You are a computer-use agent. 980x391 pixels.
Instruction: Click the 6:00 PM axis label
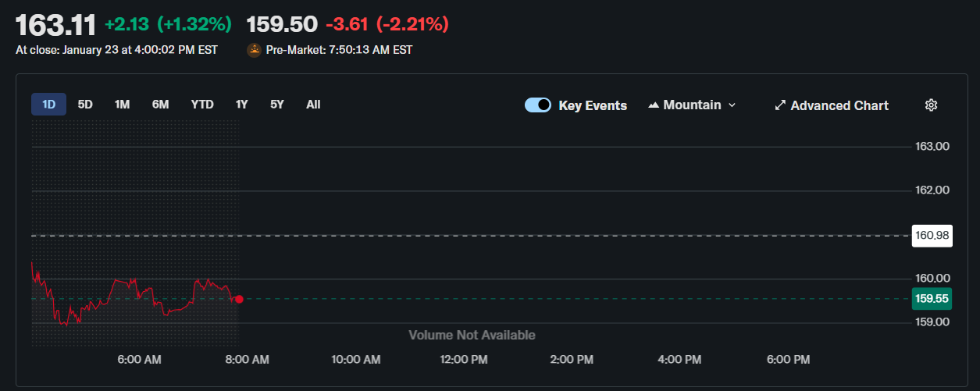click(x=787, y=360)
